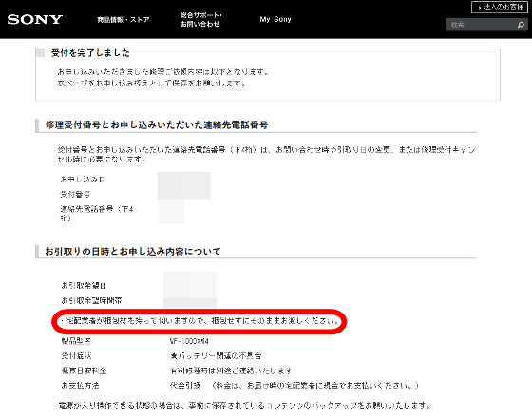This screenshot has width=532, height=419.
Task: Open the 商品情報・ストア menu
Action: coord(123,20)
